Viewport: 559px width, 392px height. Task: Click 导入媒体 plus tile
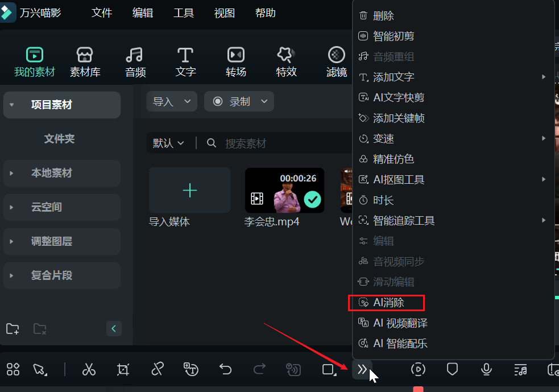pyautogui.click(x=190, y=190)
